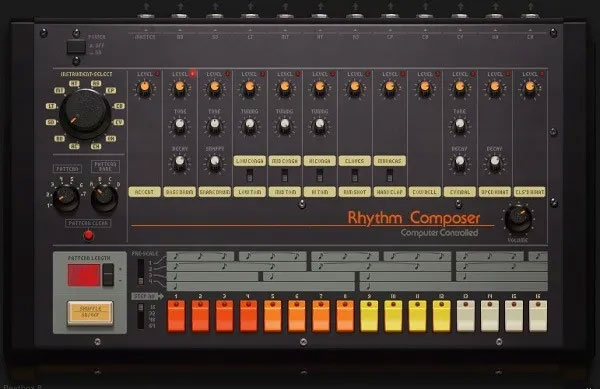Toggle the Pre-Scale selector switch
Image resolution: width=600 pixels, height=389 pixels.
141,272
